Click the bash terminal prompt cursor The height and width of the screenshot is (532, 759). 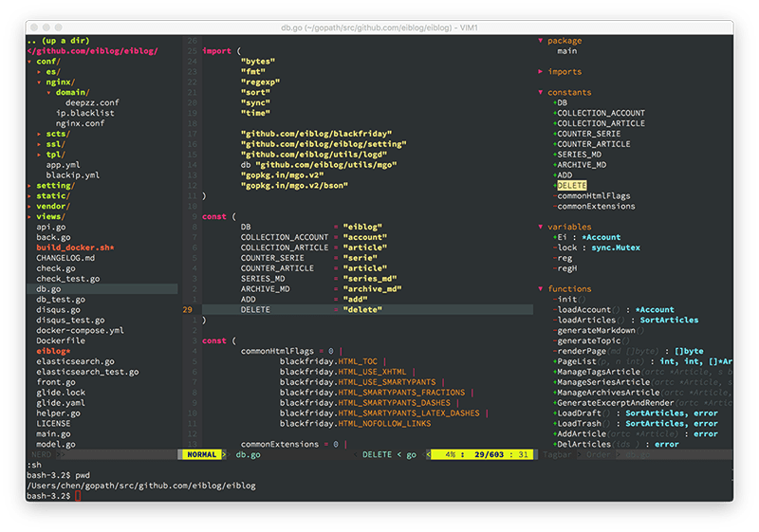[x=79, y=496]
